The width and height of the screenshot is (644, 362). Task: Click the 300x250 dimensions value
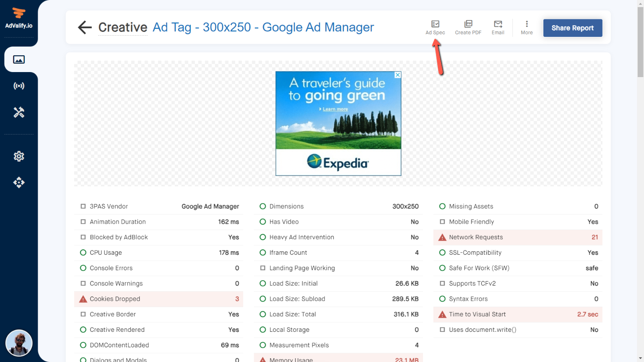(x=405, y=206)
